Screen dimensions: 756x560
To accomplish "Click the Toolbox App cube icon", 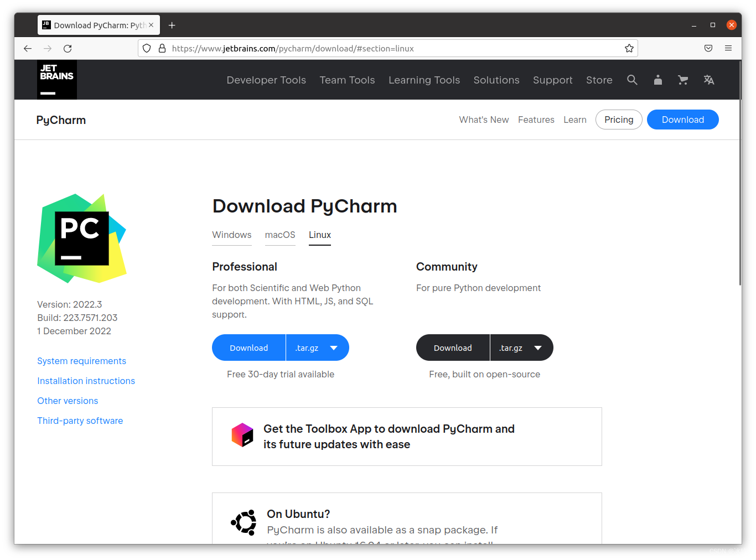I will 242,435.
